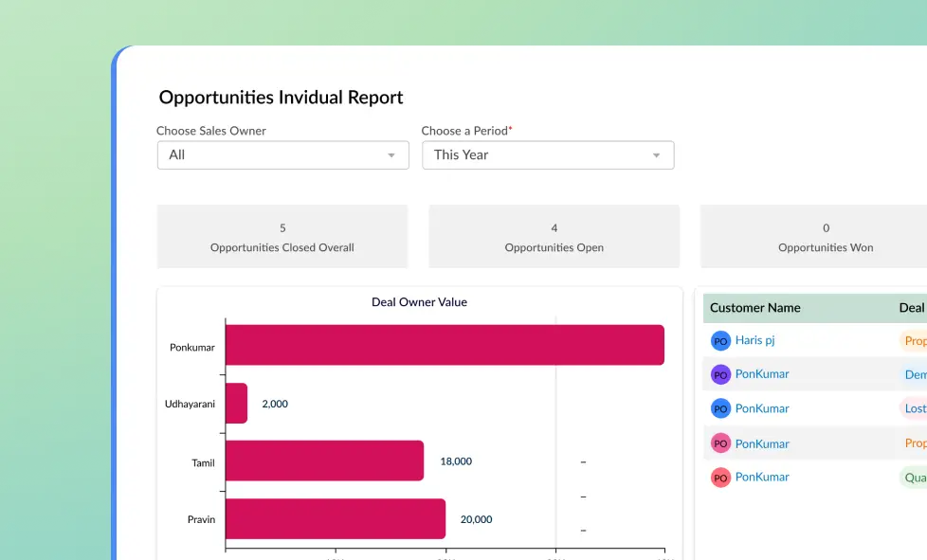Click the pink Lost status badge
This screenshot has height=560, width=927.
[914, 408]
